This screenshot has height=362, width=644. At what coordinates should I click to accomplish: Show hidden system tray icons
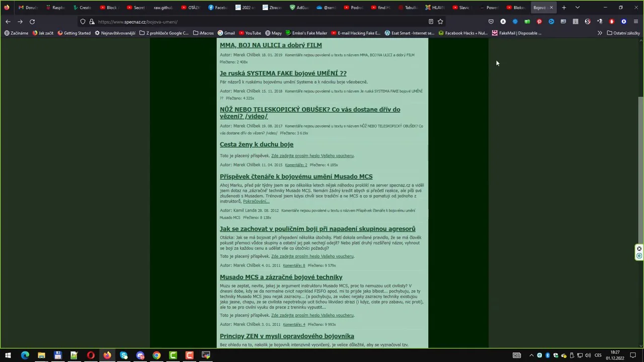(531, 355)
